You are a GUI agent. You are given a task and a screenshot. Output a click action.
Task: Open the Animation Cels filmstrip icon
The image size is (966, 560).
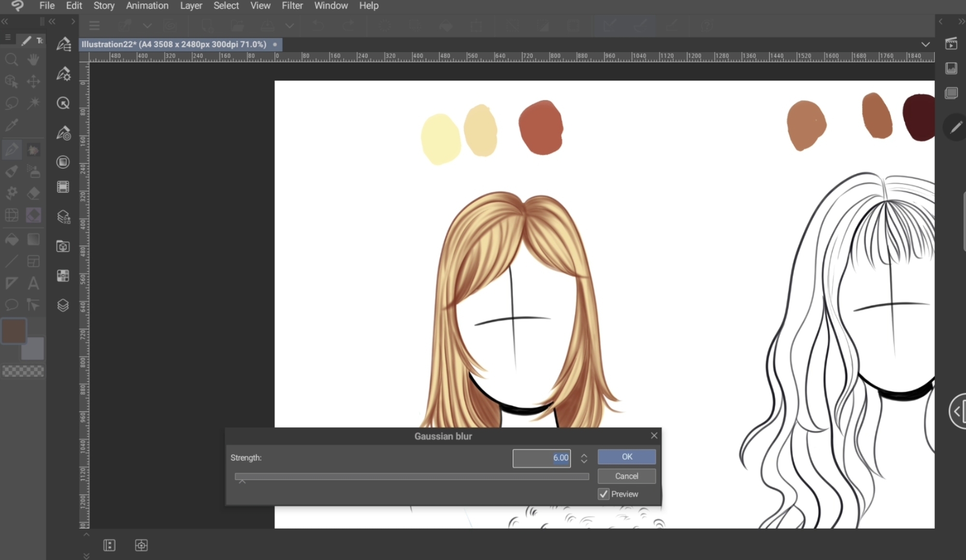(x=63, y=187)
